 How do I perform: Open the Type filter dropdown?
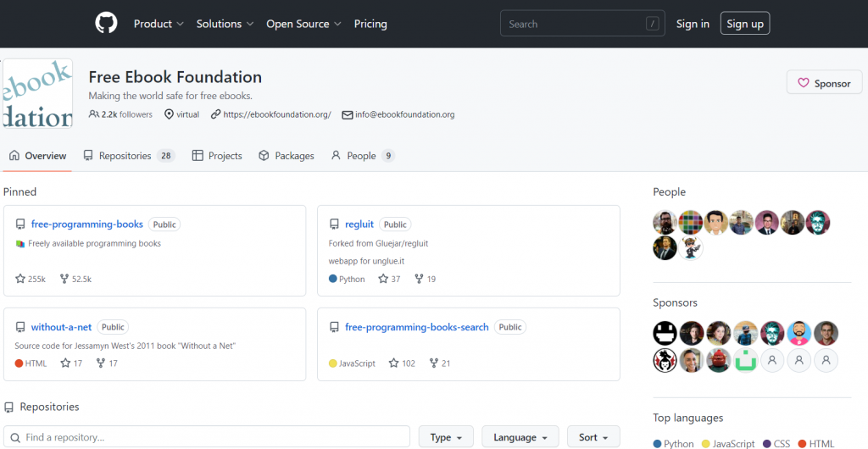coord(446,437)
